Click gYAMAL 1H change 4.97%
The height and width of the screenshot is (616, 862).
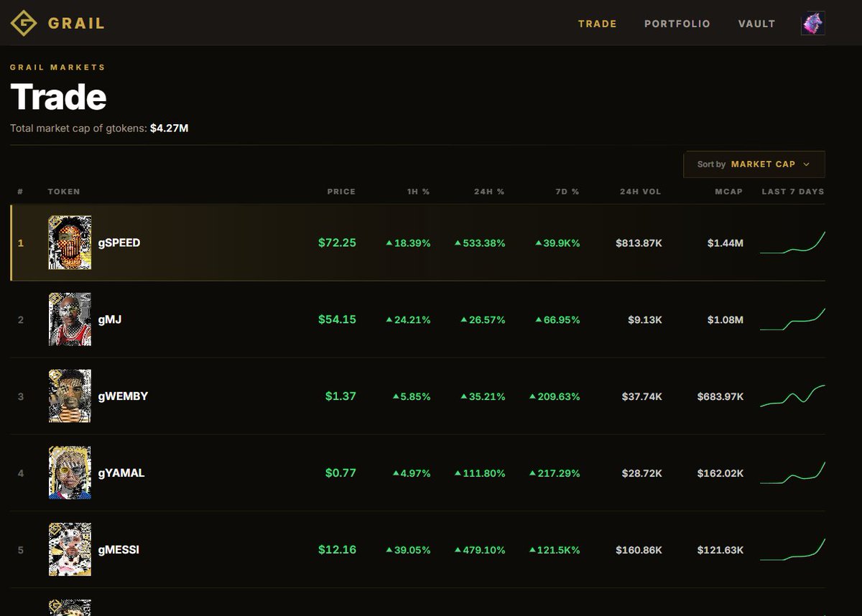[x=411, y=474]
